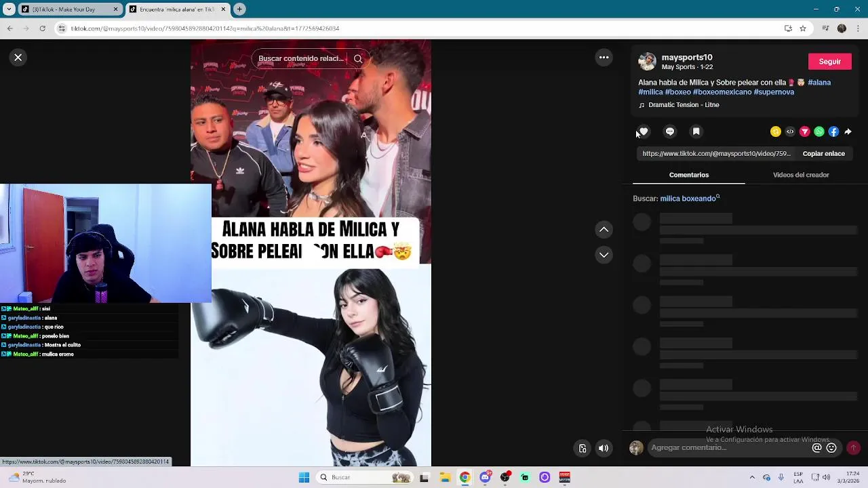Open more share options arrow
Screen dimensions: 868x488
tap(848, 131)
